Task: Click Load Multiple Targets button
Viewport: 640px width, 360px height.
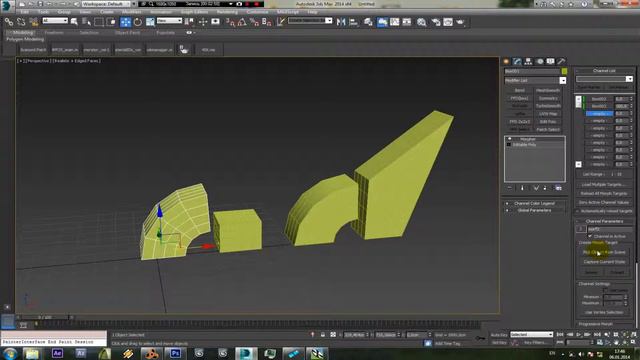Action: pyautogui.click(x=604, y=184)
